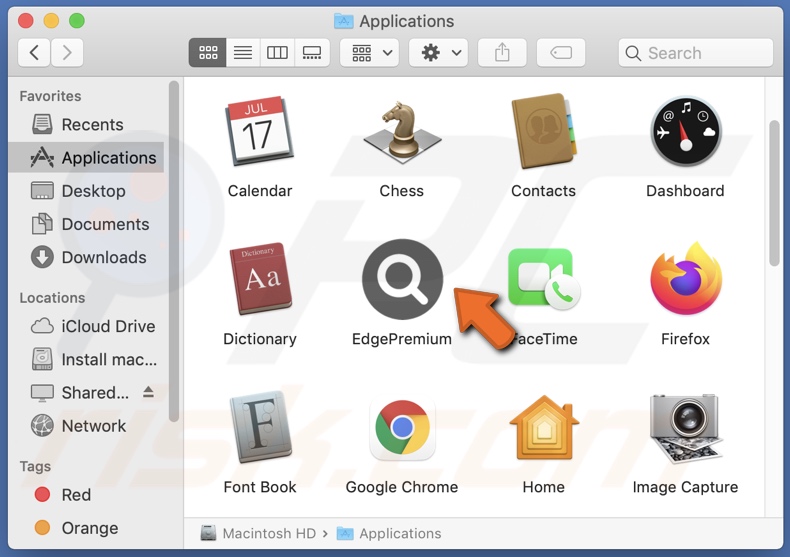This screenshot has height=557, width=790.
Task: Eject the Shared... volume
Action: (148, 392)
